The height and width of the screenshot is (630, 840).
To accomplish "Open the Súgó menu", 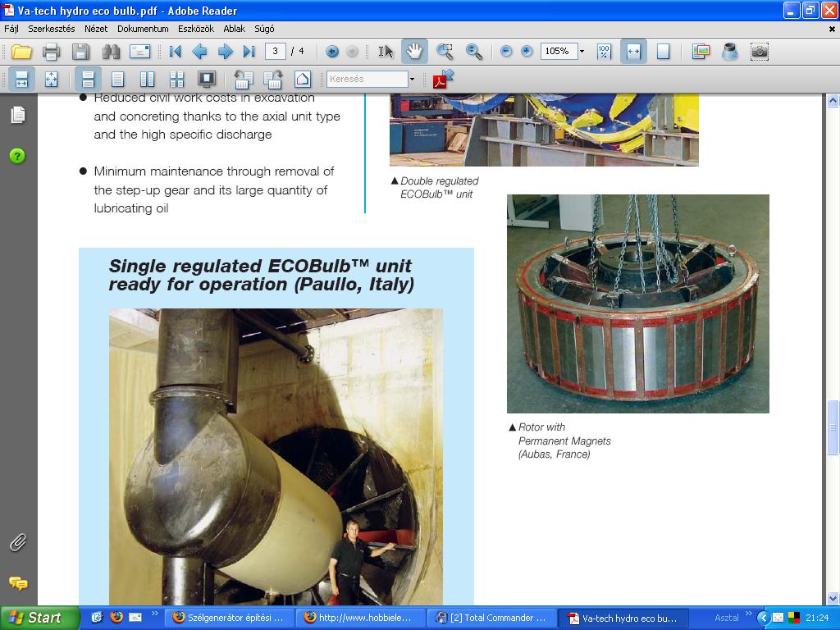I will (264, 29).
